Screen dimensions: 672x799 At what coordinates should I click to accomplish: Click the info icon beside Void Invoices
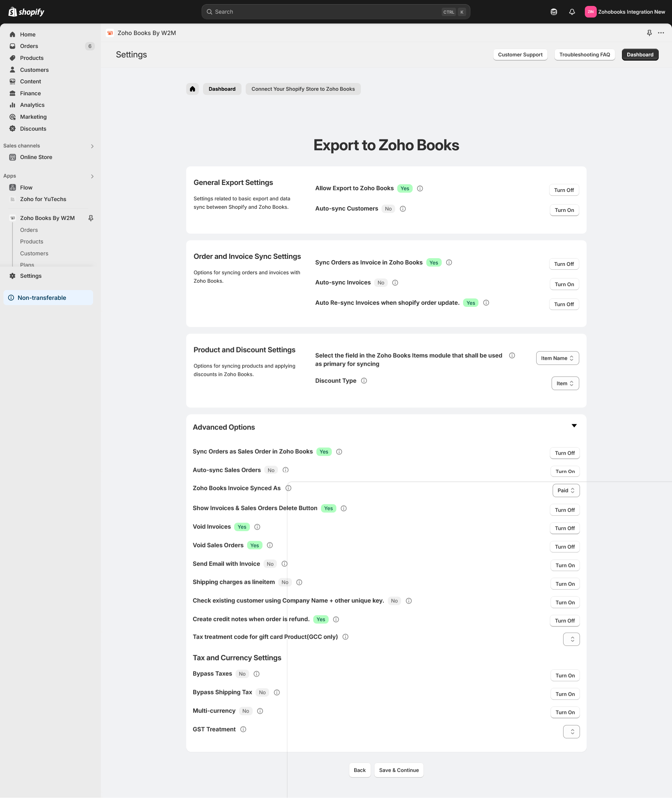click(257, 527)
